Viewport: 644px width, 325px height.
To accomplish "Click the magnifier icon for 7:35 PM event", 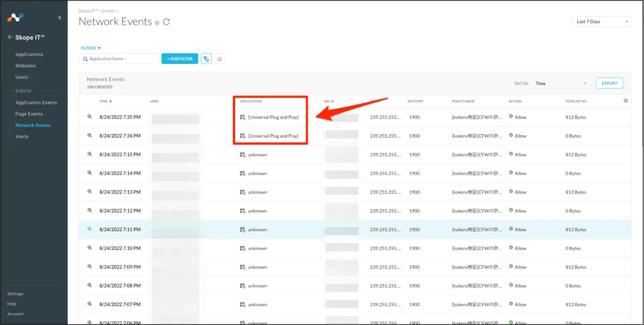I will (90, 117).
